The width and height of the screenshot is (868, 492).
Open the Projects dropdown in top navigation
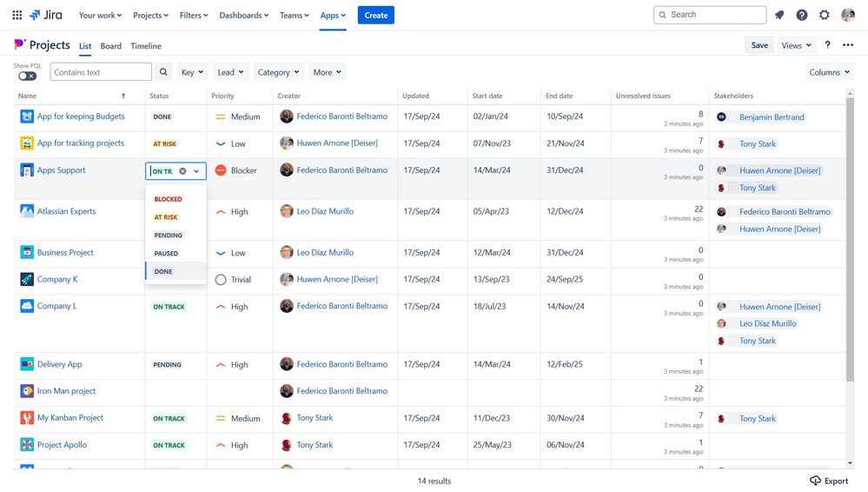point(150,15)
